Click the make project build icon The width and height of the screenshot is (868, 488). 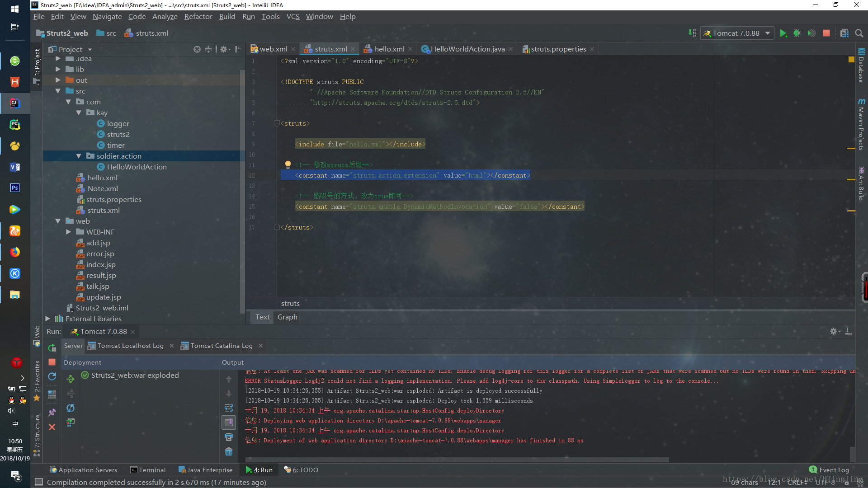[692, 33]
